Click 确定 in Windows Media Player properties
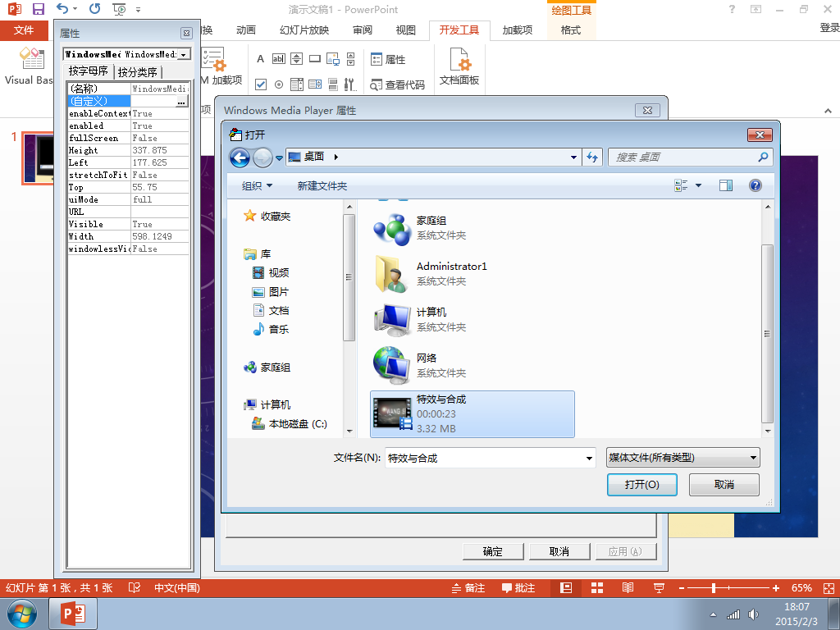 click(493, 552)
